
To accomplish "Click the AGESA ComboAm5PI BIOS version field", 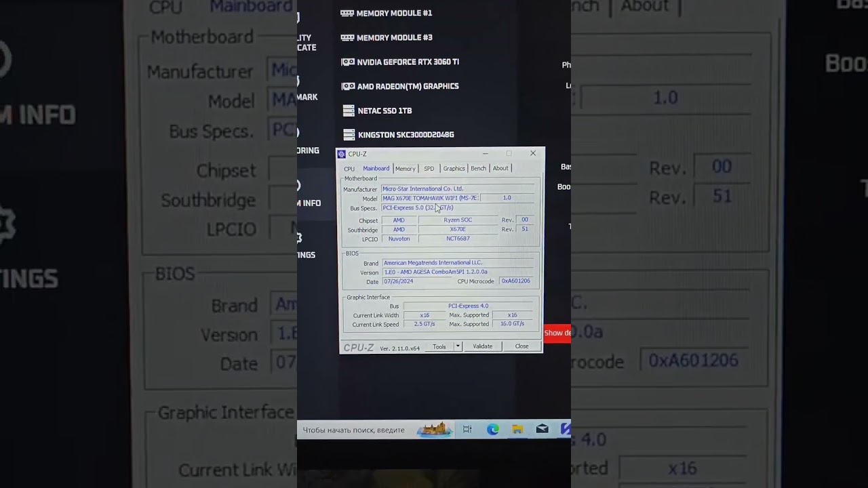I will click(458, 272).
